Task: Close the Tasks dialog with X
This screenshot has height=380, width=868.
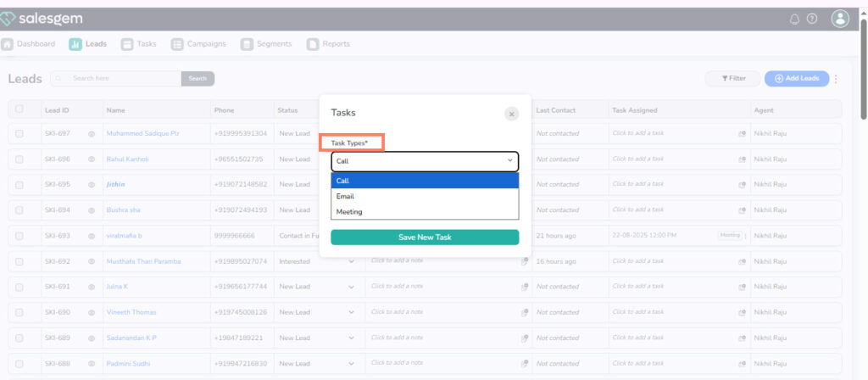Action: (511, 114)
